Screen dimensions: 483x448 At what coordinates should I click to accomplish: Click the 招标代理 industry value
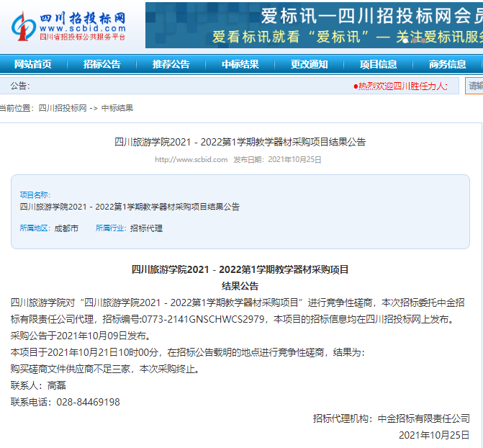pyautogui.click(x=146, y=228)
